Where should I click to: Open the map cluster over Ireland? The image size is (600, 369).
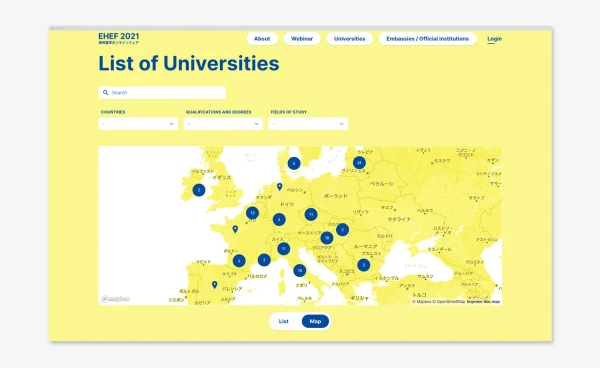pos(199,190)
